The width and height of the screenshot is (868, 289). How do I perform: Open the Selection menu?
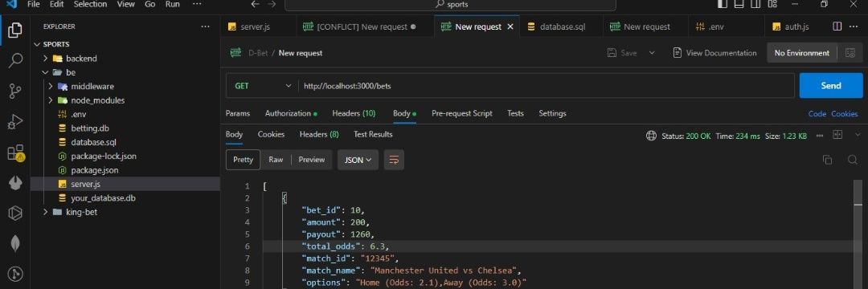tap(90, 4)
